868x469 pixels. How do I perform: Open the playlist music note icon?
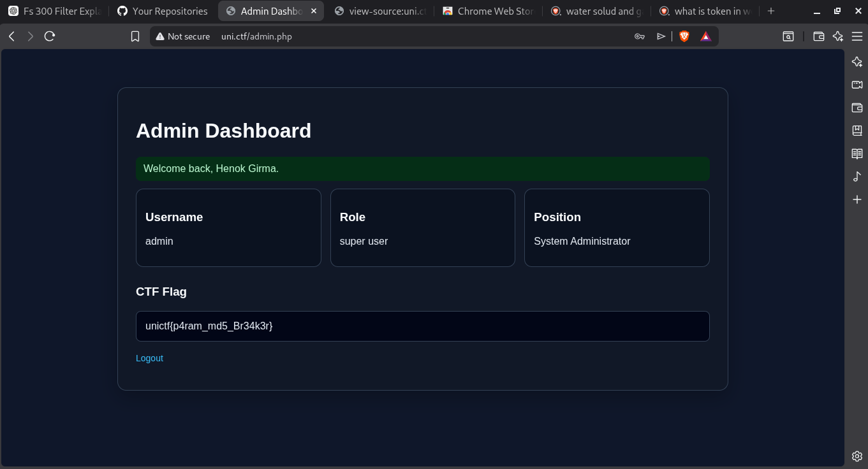tap(857, 177)
